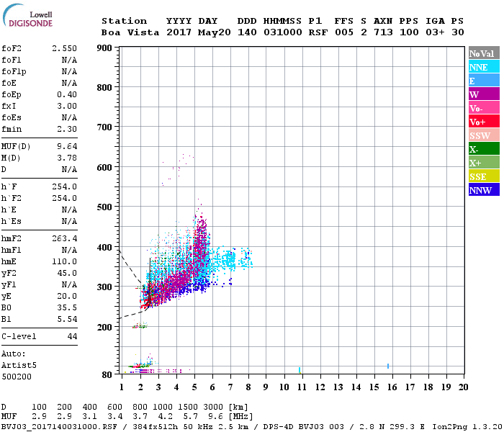Select the NNW blue legend swatch
The width and height of the screenshot is (504, 432).
tap(484, 190)
